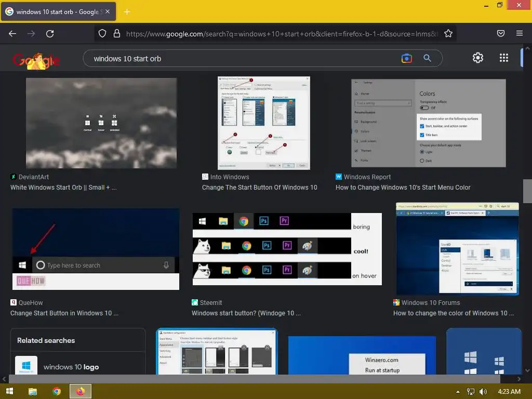Open File Explorer from taskbar
This screenshot has height=399, width=532.
(33, 392)
